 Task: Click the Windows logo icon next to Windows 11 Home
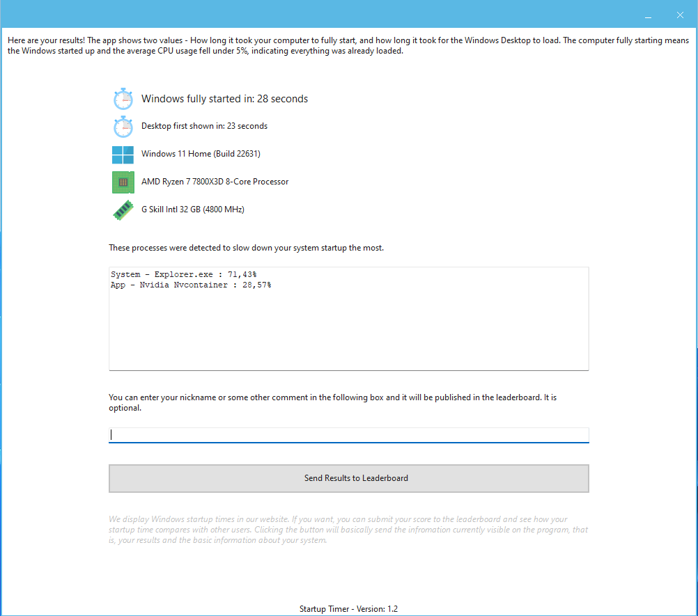tap(123, 155)
